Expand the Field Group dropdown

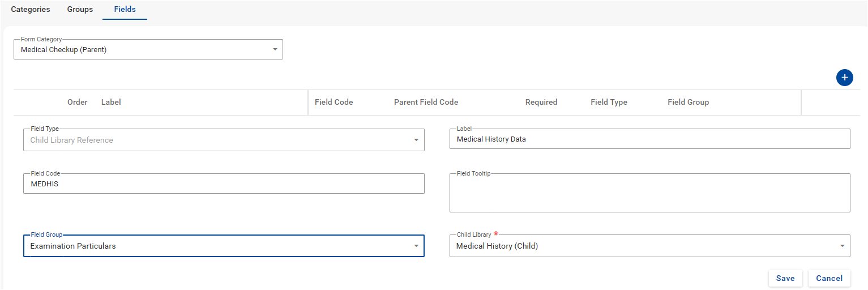224,246
